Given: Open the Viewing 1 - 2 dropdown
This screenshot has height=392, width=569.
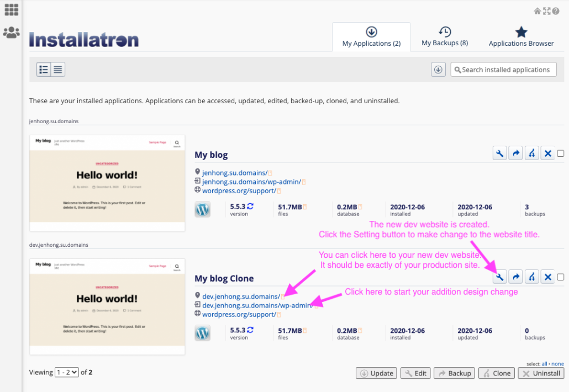Looking at the screenshot, I should (67, 372).
